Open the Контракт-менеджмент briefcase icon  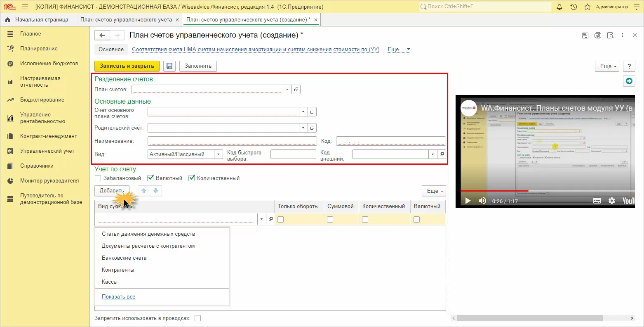click(10, 136)
